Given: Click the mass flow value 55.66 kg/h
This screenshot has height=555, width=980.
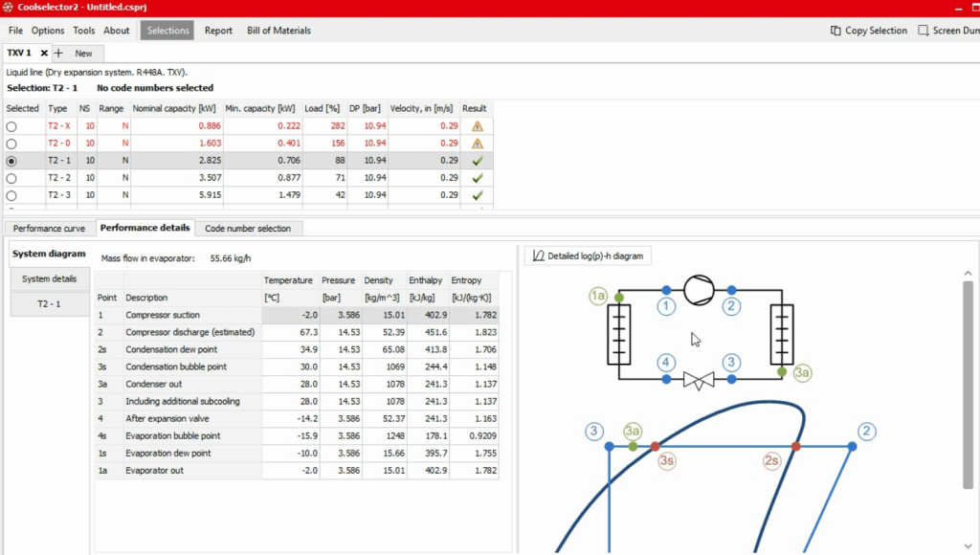Looking at the screenshot, I should point(230,258).
